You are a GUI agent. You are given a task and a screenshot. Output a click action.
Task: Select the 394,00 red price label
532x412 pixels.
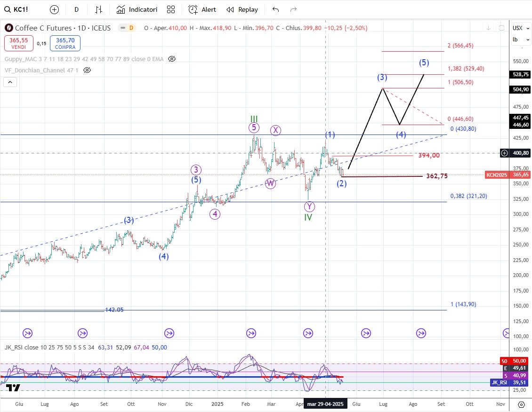coord(429,155)
